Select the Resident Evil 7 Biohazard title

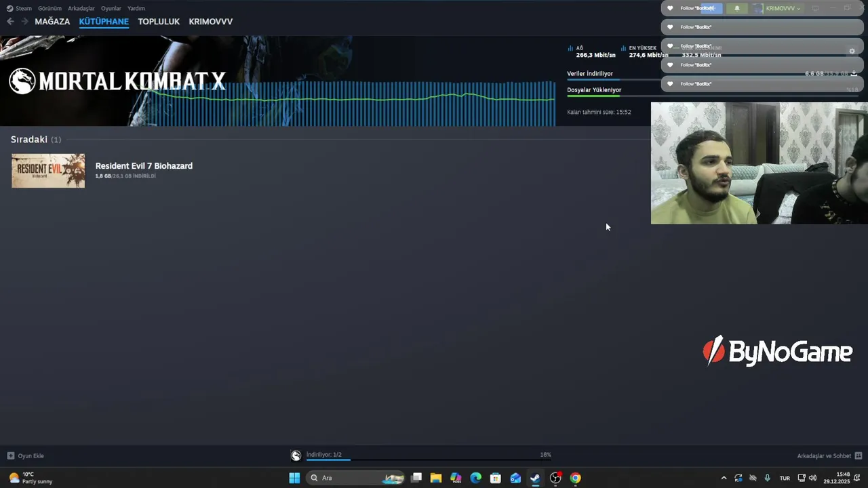(144, 166)
